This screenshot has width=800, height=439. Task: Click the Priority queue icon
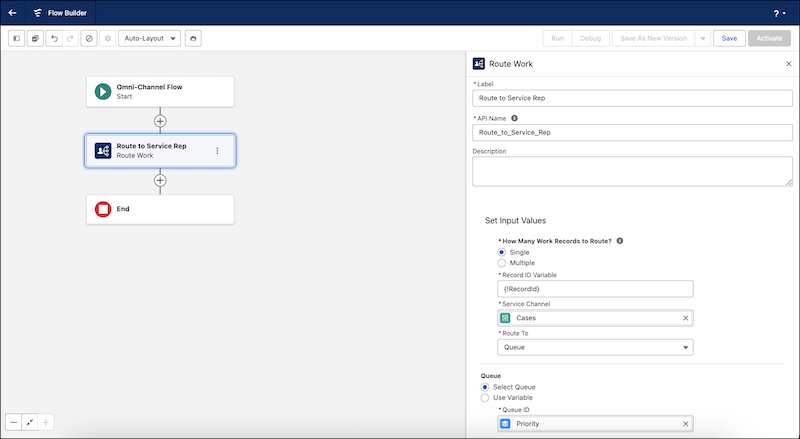505,424
